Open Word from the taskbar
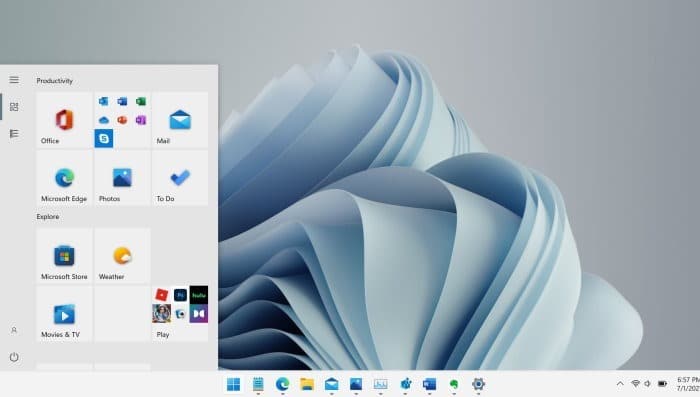 click(429, 384)
